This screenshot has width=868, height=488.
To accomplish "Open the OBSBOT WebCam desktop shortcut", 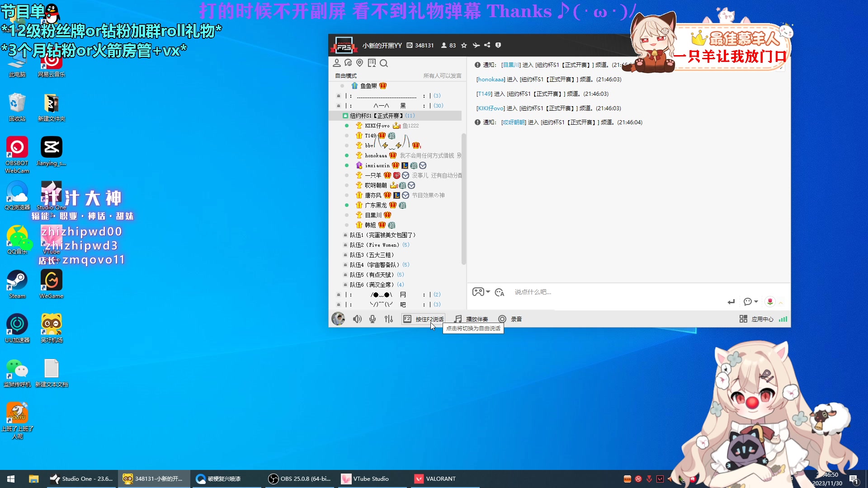I will [17, 155].
